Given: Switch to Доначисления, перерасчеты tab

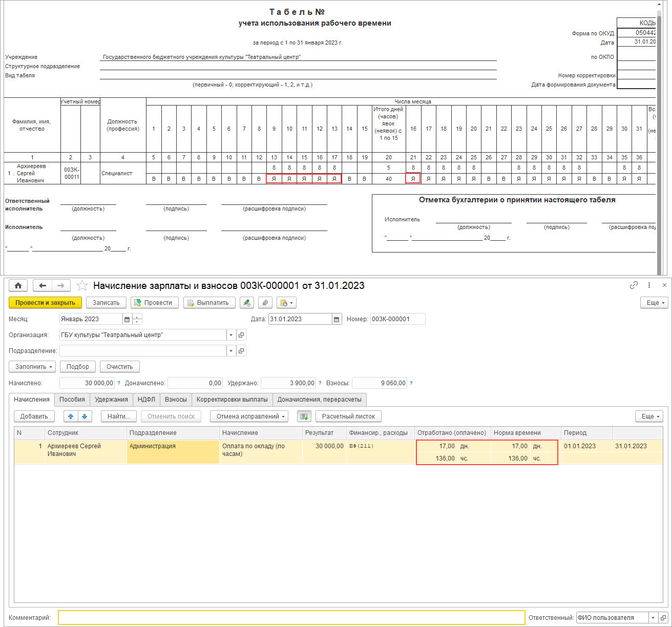Looking at the screenshot, I should point(320,400).
